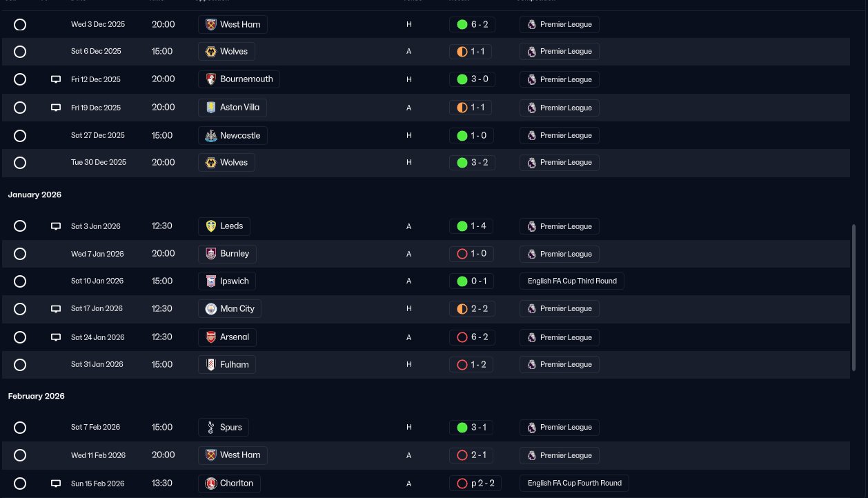Image resolution: width=868 pixels, height=498 pixels.
Task: Select the radio button for Aston Villa match
Action: coord(20,108)
